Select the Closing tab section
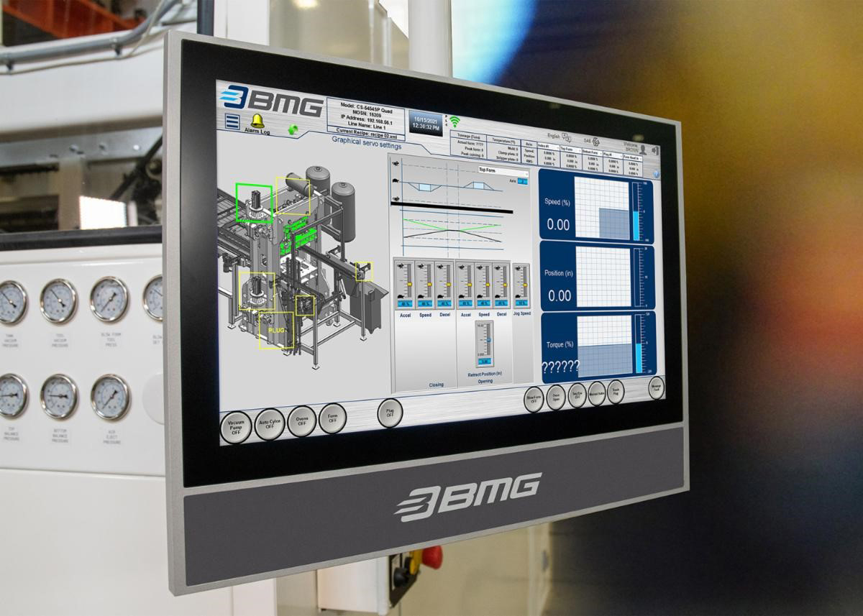This screenshot has height=616, width=863. (x=435, y=385)
